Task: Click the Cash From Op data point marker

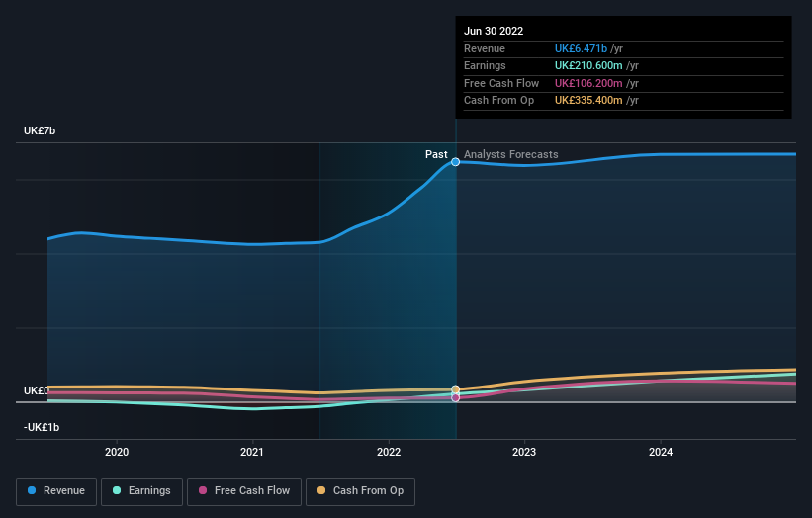Action: (x=455, y=389)
